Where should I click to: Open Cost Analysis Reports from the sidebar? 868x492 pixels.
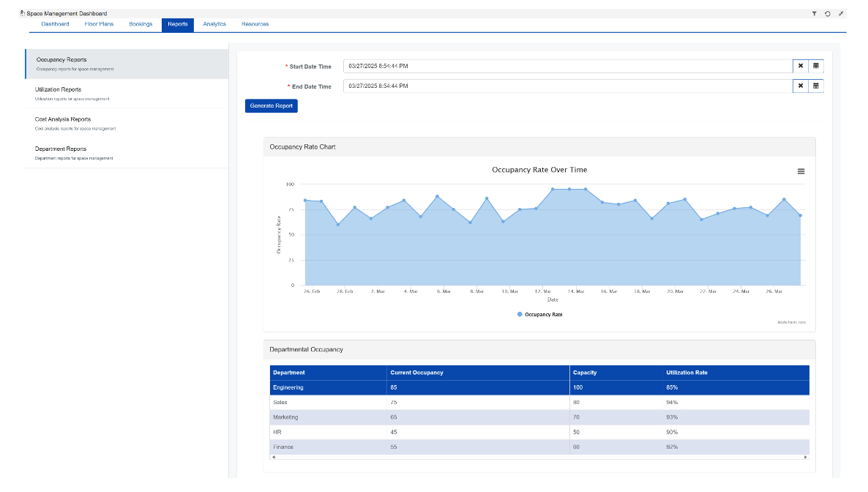coord(63,119)
